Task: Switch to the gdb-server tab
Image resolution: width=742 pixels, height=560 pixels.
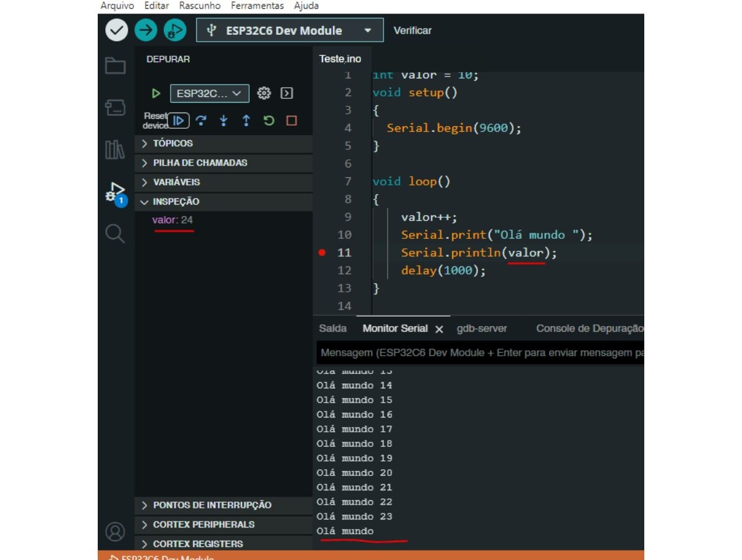Action: [x=482, y=329]
